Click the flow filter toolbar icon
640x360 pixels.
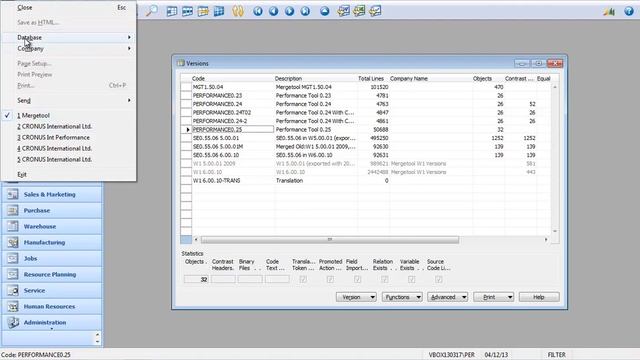[x=203, y=11]
